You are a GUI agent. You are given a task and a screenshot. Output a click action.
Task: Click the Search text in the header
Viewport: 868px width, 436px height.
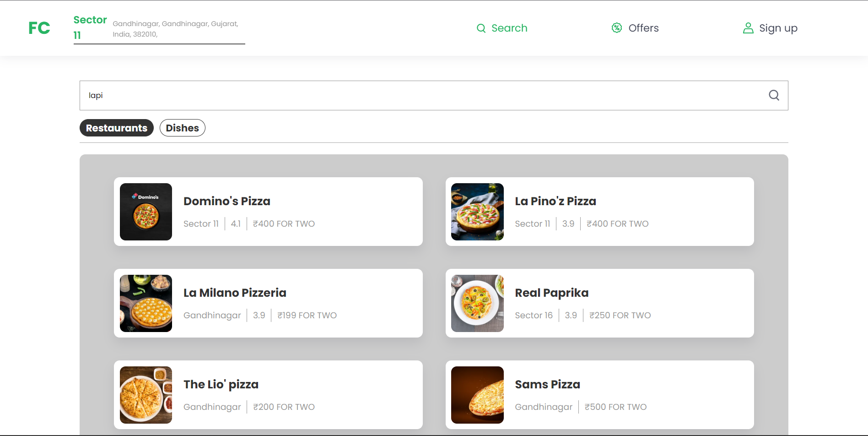click(x=509, y=28)
